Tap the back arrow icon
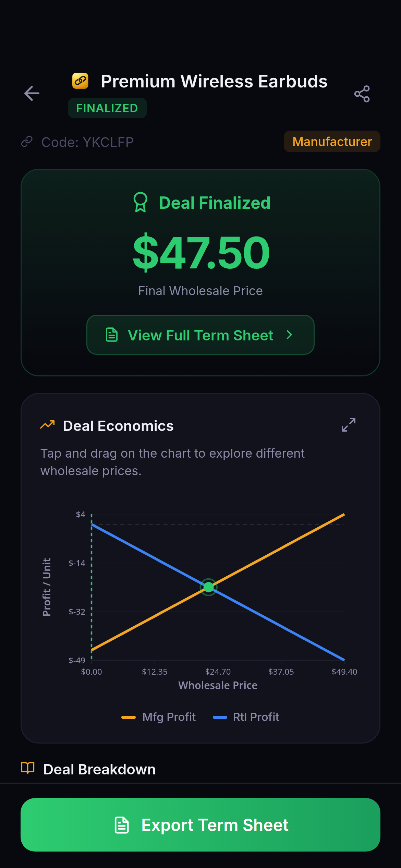Image resolution: width=401 pixels, height=868 pixels. [32, 94]
